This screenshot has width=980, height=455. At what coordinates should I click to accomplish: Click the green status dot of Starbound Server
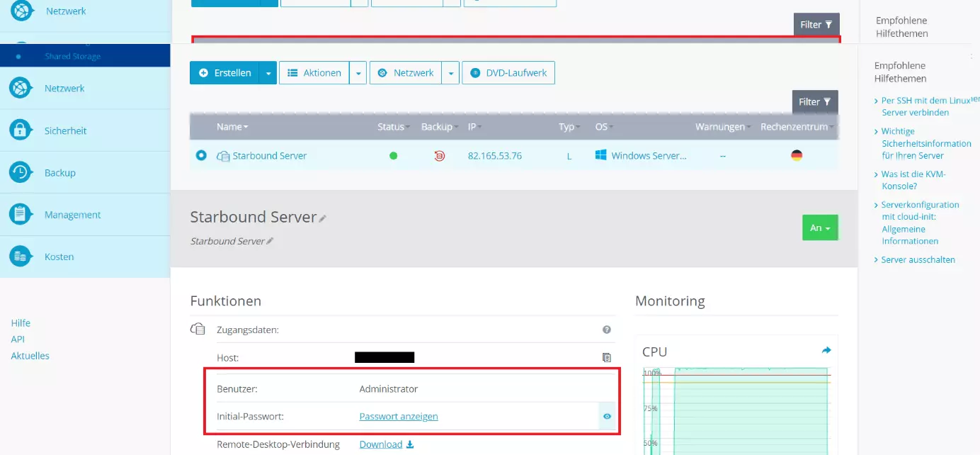[x=394, y=156]
